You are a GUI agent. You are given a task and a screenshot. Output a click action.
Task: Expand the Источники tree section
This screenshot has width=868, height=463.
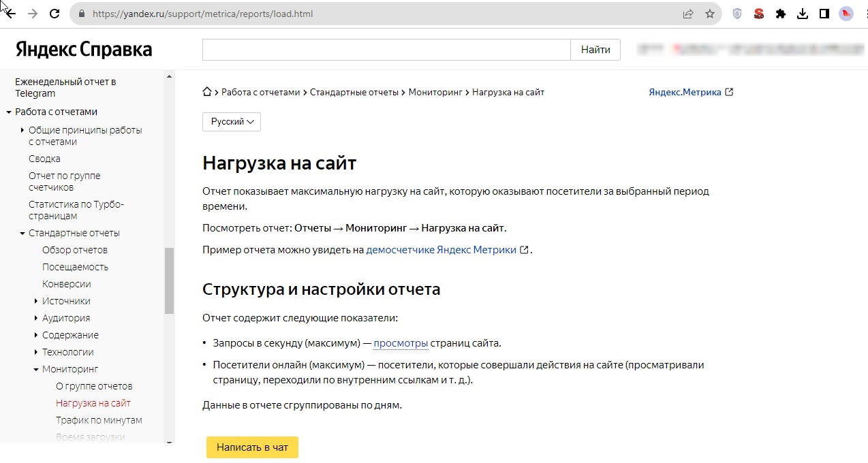(36, 301)
